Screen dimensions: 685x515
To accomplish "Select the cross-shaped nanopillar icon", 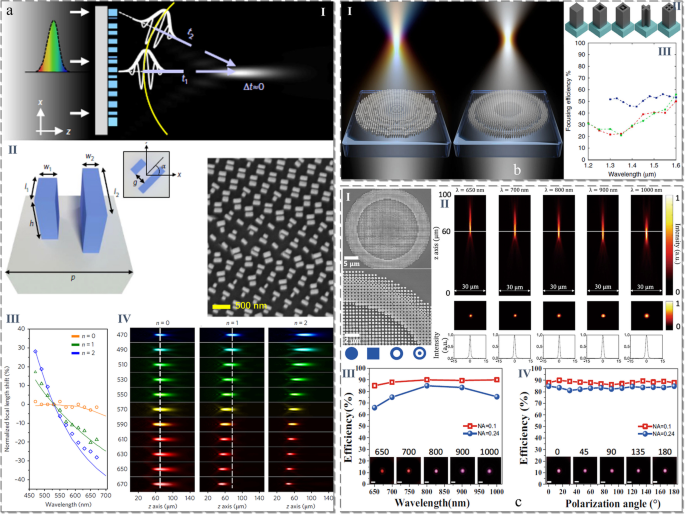I will (646, 20).
